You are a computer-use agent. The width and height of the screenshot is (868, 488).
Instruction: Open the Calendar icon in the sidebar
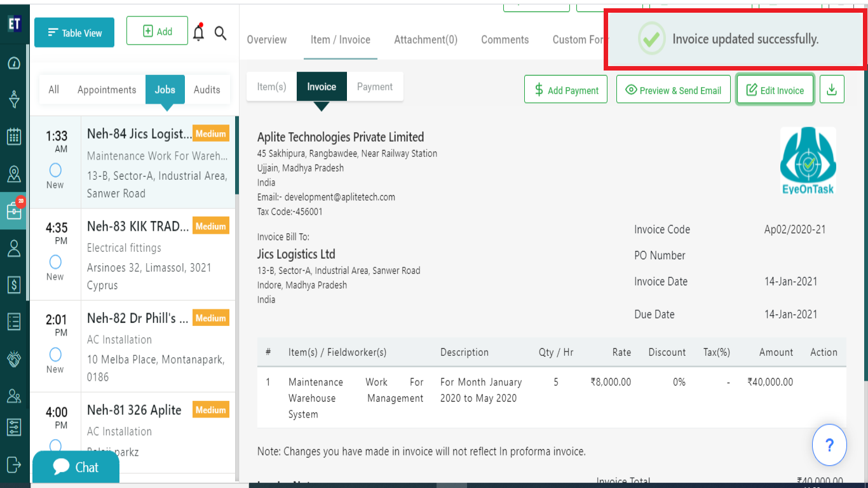(14, 136)
